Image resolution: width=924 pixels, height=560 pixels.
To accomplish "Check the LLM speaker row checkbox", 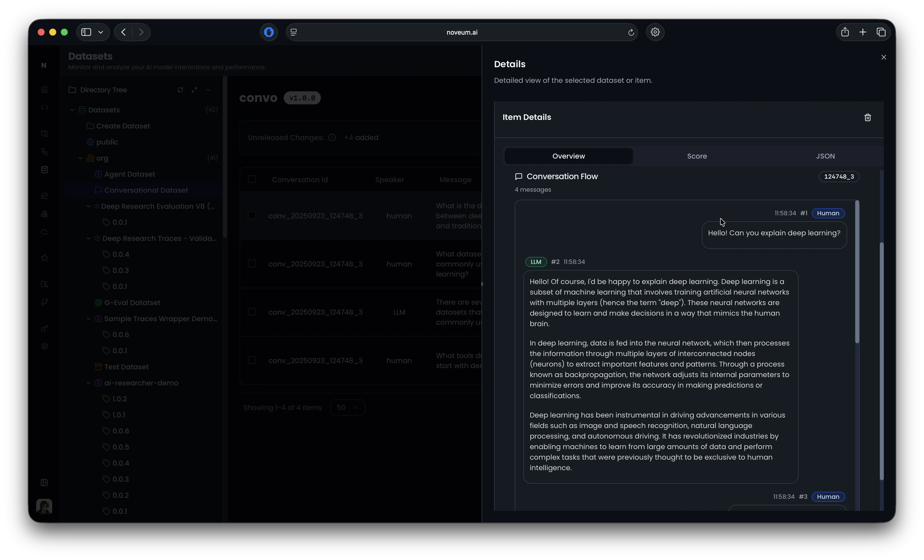I will (252, 312).
